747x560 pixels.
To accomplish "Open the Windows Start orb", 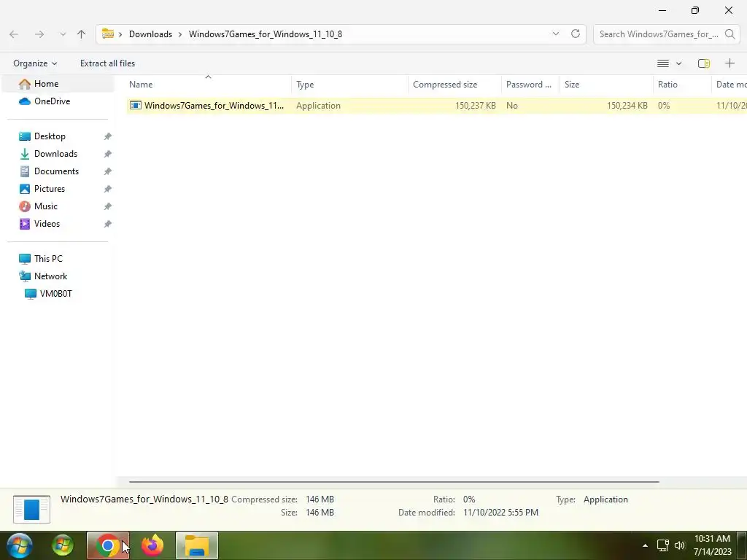I will point(20,545).
